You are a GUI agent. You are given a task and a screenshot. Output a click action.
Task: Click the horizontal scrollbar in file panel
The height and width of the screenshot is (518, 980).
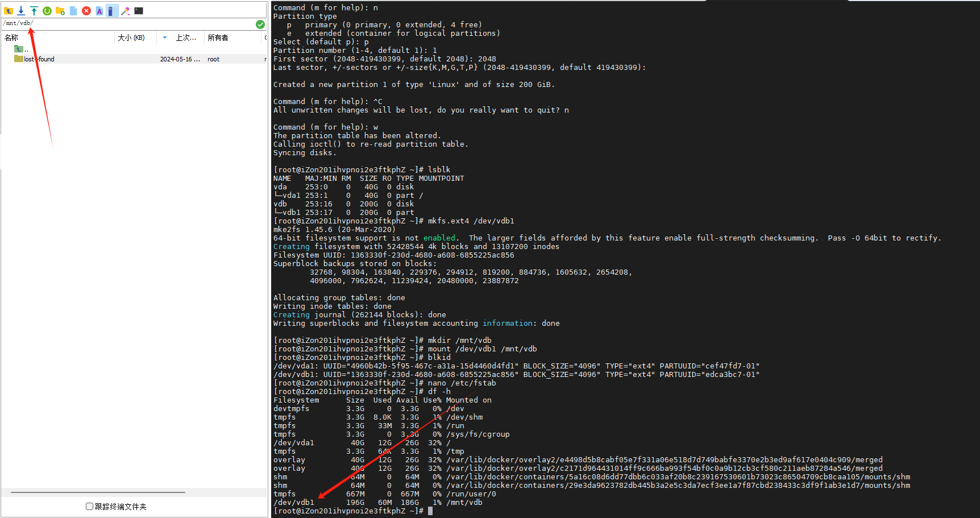(98, 492)
